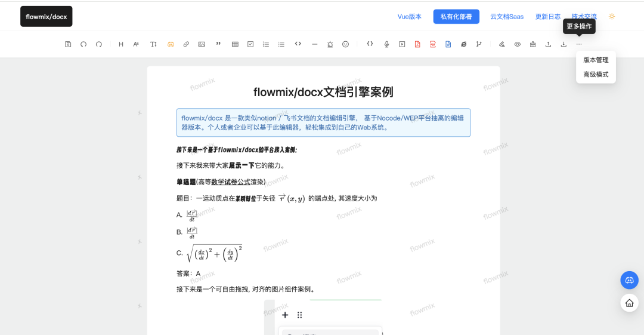The image size is (644, 335).
Task: Select 版本管理 from the dropdown menu
Action: pyautogui.click(x=596, y=60)
